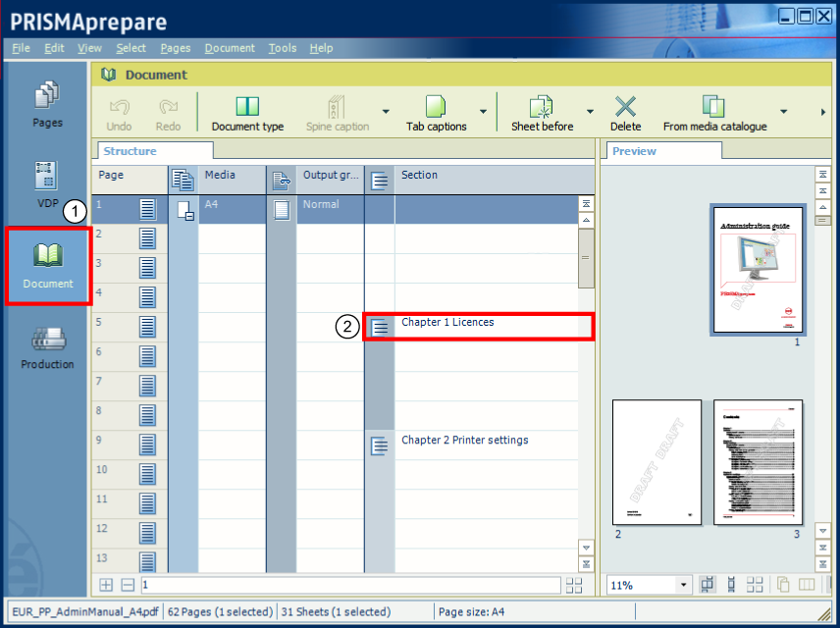Click Delete in the toolbar
The height and width of the screenshot is (628, 840).
pos(625,107)
